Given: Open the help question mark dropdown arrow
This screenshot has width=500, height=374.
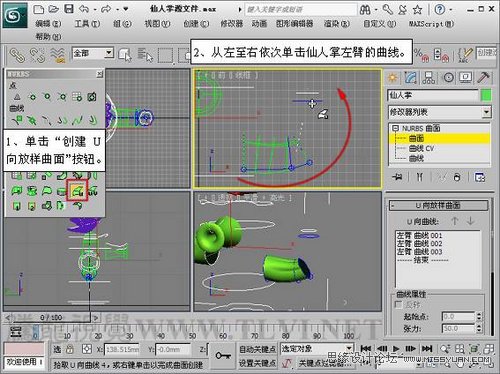Looking at the screenshot, I should (451, 9).
